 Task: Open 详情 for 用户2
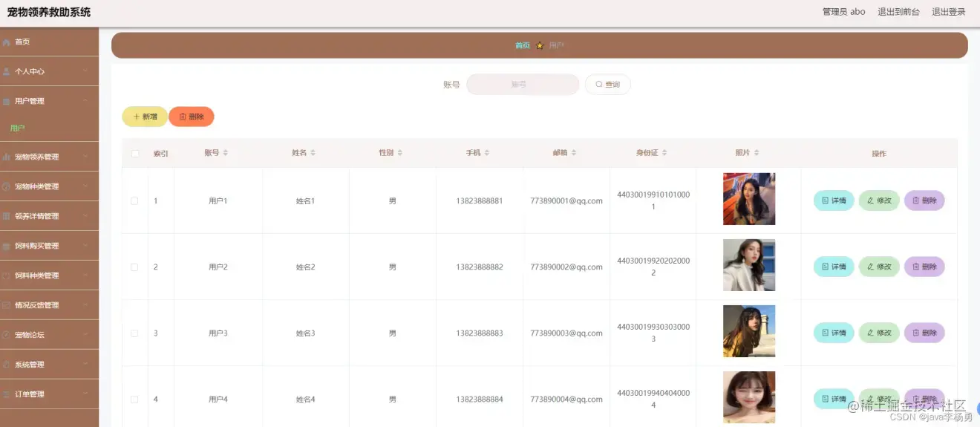tap(834, 267)
